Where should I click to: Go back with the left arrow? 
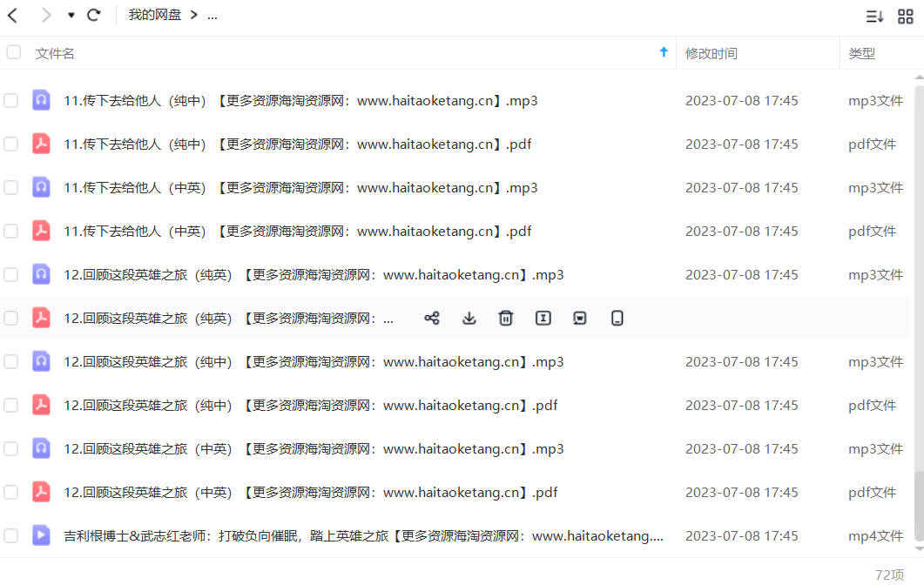13,16
